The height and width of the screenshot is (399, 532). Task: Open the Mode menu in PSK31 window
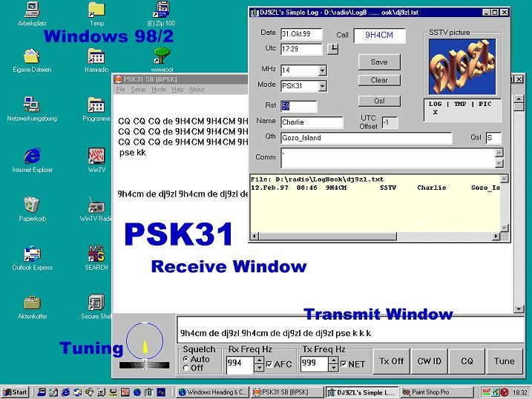click(159, 90)
